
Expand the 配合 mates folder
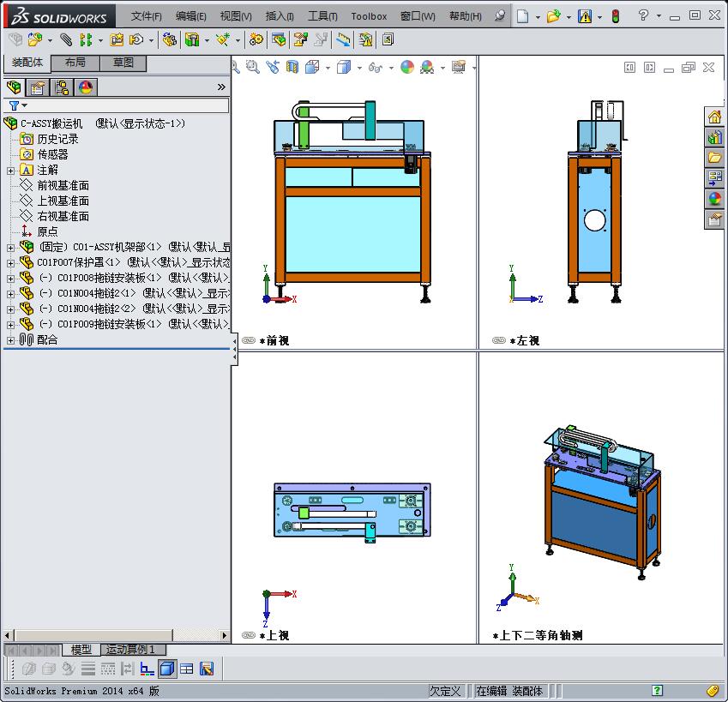(10, 340)
